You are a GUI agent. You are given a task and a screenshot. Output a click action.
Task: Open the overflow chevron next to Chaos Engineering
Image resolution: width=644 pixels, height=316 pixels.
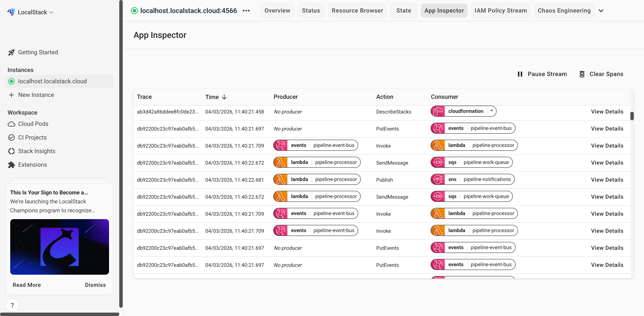click(x=601, y=10)
